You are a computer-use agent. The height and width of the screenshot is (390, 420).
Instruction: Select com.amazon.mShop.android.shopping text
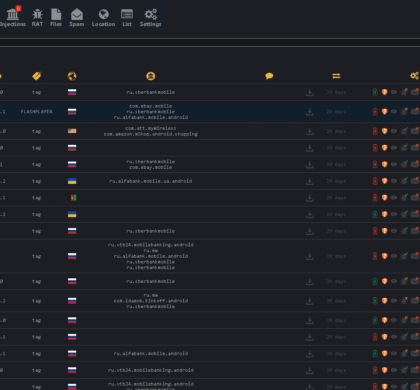[x=151, y=134]
